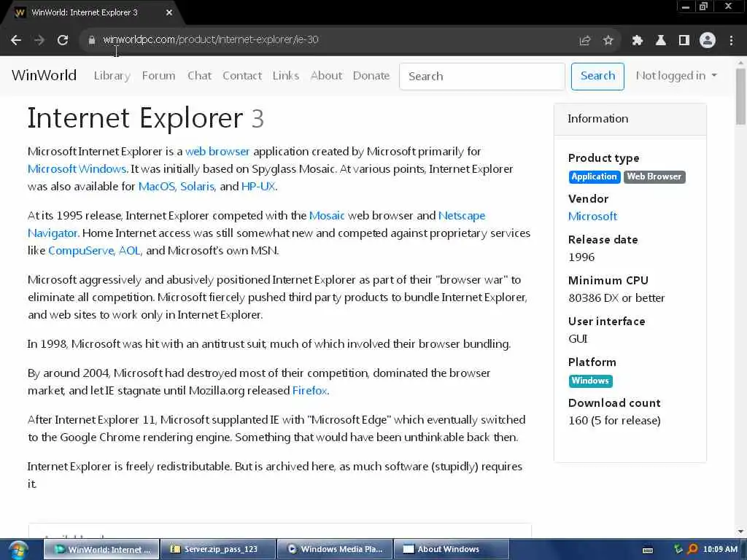The height and width of the screenshot is (560, 747).
Task: Follow the web browser link
Action: (217, 152)
